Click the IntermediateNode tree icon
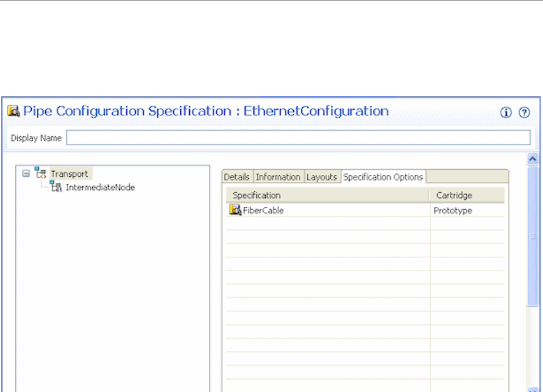 [56, 187]
